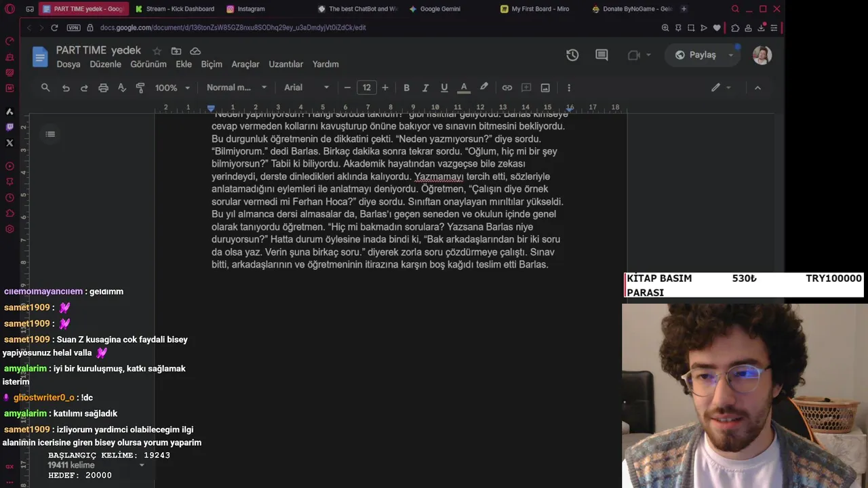Open the toolbar's three-dot overflow menu
868x488 pixels.
point(568,87)
